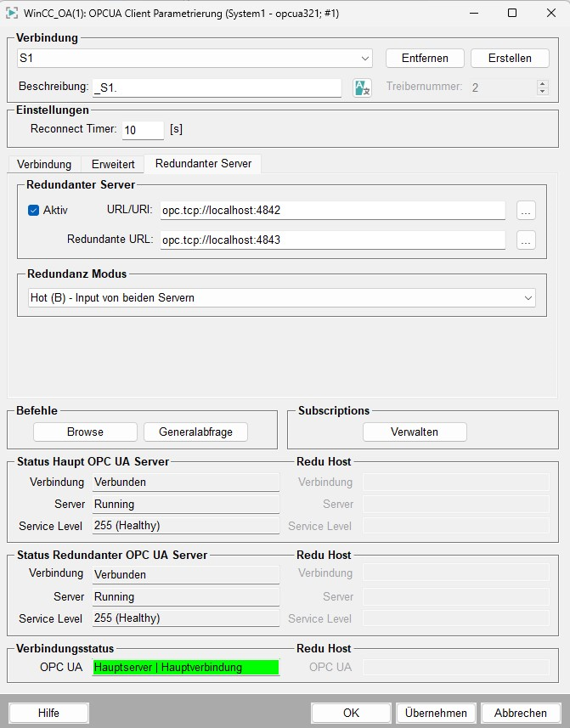Click the translation icon beside Beschreibung field
570x728 pixels.
(x=362, y=87)
